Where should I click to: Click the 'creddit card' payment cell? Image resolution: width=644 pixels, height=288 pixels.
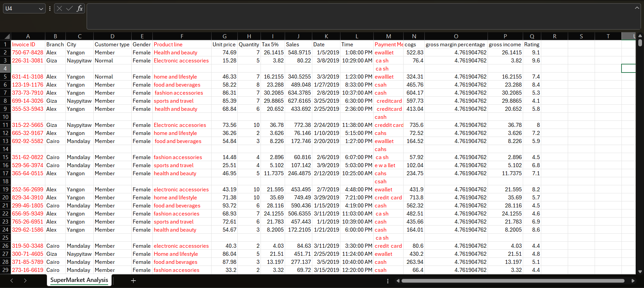(x=388, y=125)
